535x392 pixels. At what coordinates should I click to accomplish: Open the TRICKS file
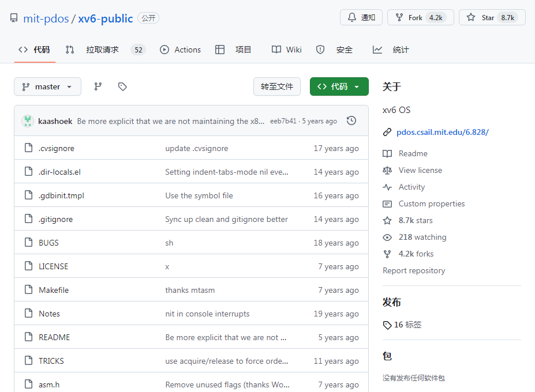(x=51, y=361)
